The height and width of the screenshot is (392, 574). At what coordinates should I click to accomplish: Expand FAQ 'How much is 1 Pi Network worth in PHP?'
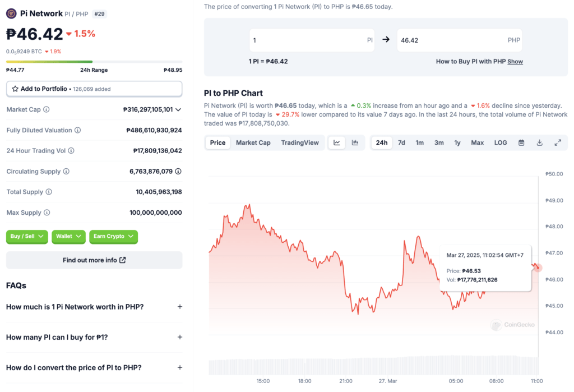pos(94,307)
